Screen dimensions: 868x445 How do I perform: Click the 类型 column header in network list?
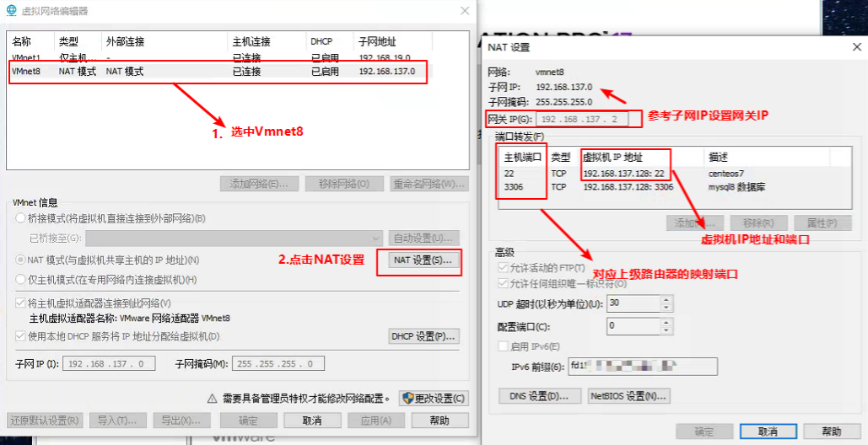67,42
